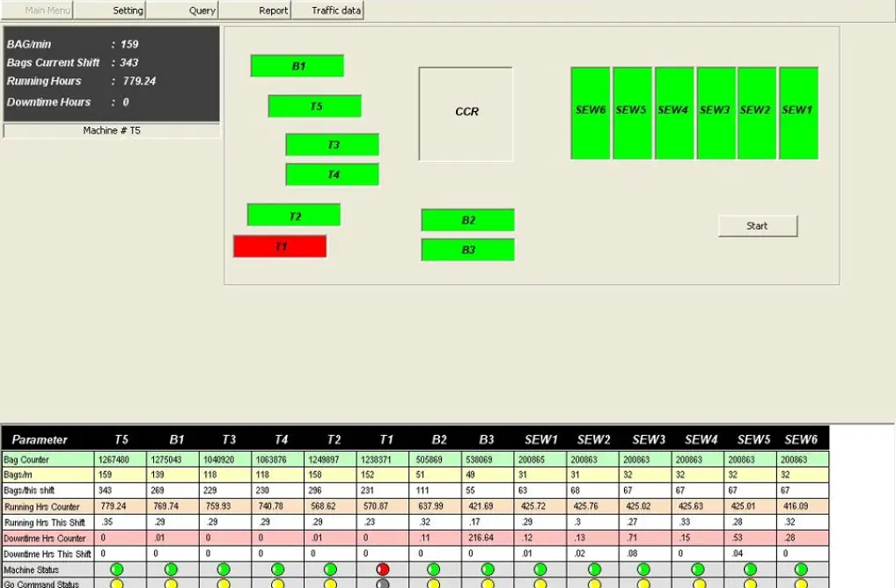Select the T5 machine block
The width and height of the screenshot is (896, 588).
tap(315, 107)
